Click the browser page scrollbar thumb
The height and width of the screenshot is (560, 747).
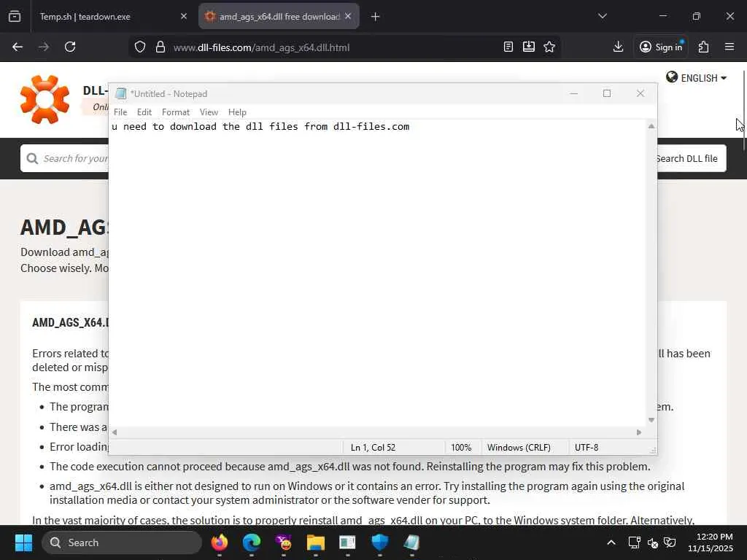(743, 111)
